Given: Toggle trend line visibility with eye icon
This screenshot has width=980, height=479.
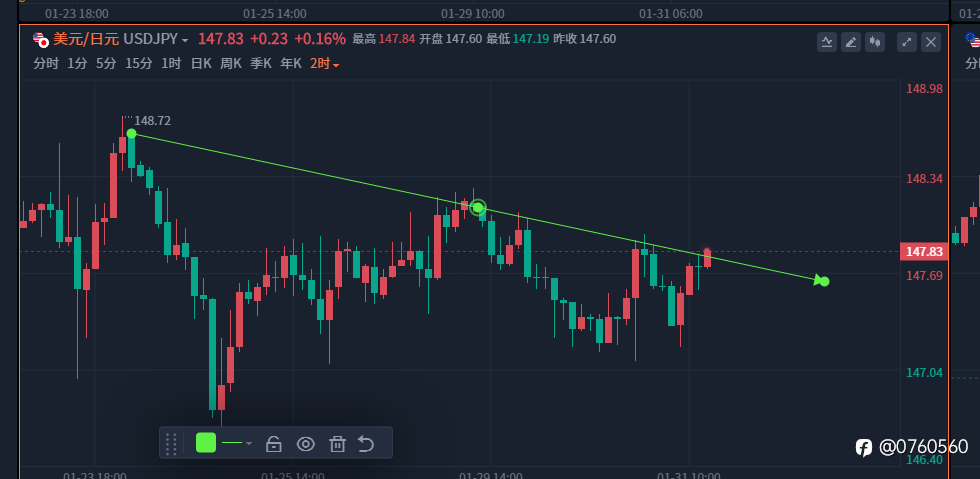Looking at the screenshot, I should click(306, 443).
